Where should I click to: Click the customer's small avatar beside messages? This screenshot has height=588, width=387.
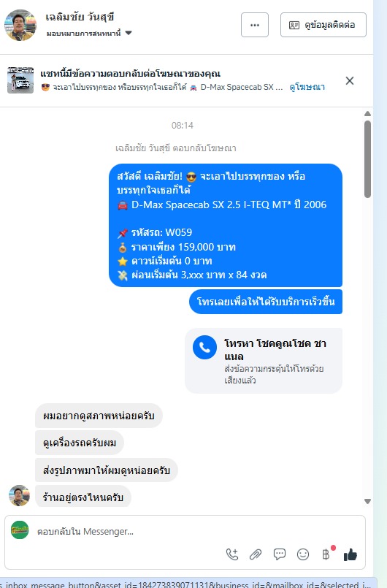click(x=20, y=495)
